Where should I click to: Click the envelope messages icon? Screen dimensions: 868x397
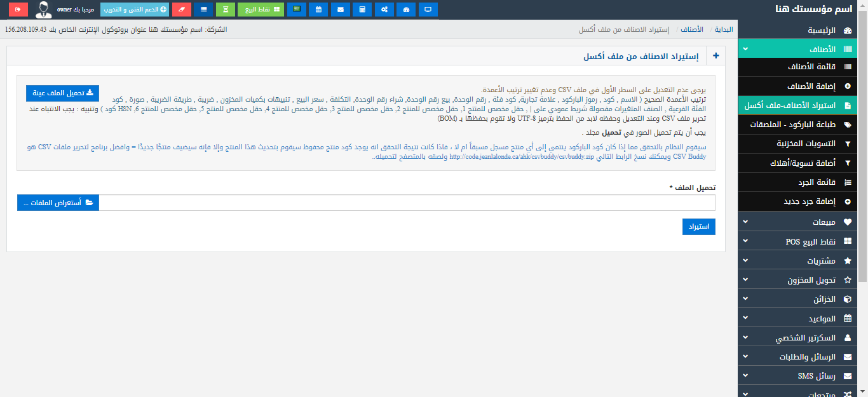[340, 10]
